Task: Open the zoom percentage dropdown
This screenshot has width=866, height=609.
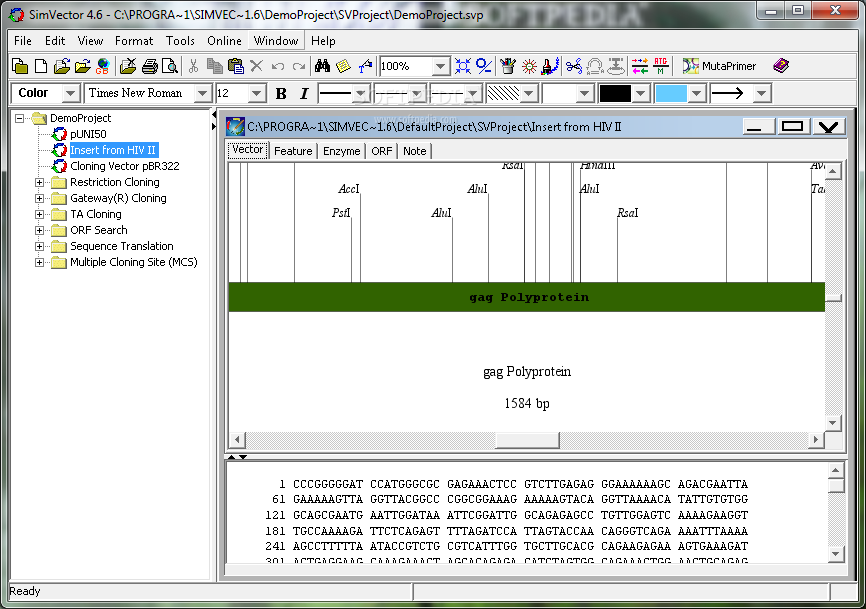Action: [440, 67]
